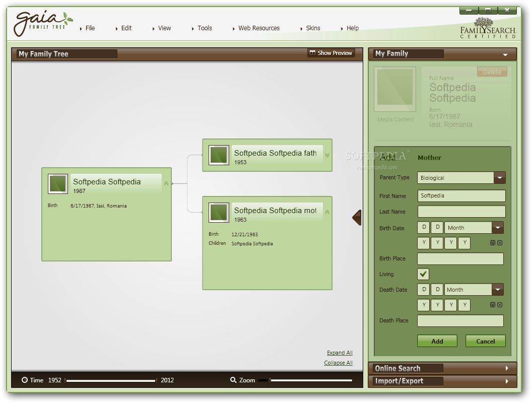Click the 12/21/1963 birth date text

tap(245, 234)
